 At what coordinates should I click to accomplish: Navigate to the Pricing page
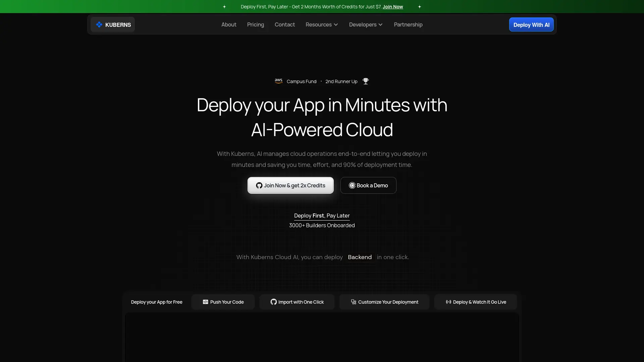coord(255,24)
